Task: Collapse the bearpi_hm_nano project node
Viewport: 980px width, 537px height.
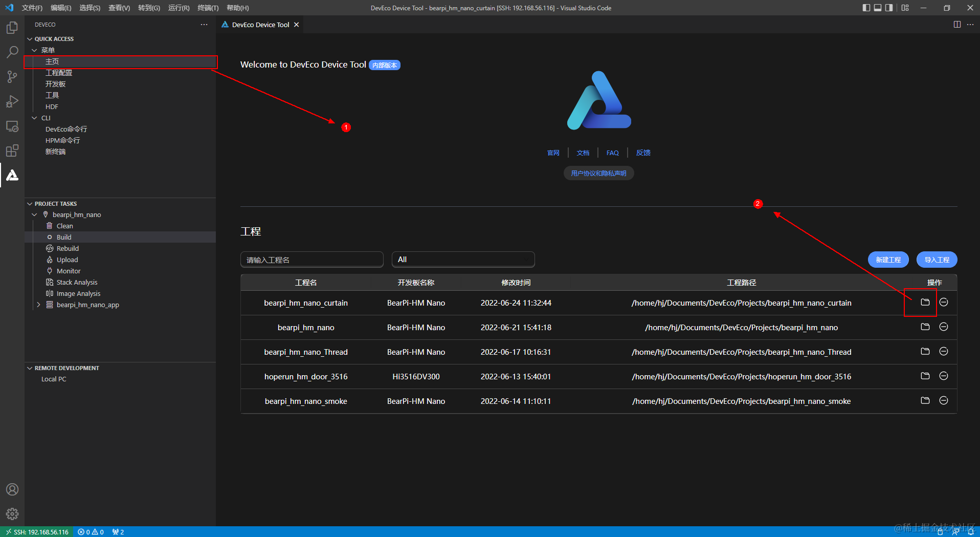Action: tap(34, 214)
